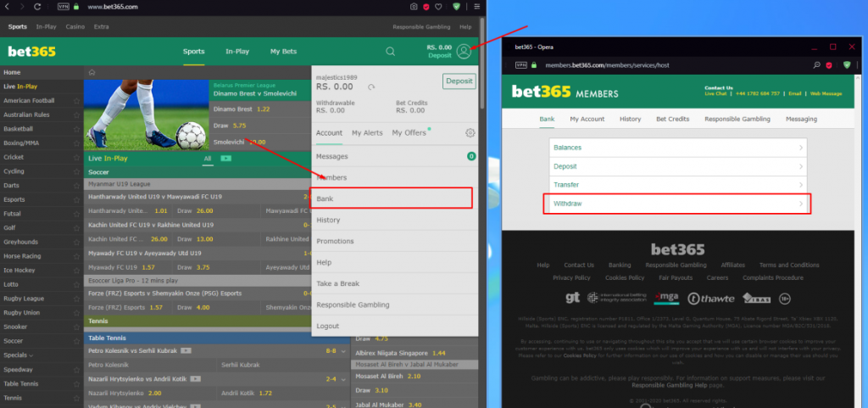Expand Kolesnik v Kubrak 8-8 chevron
Image resolution: width=868 pixels, height=408 pixels.
click(343, 351)
